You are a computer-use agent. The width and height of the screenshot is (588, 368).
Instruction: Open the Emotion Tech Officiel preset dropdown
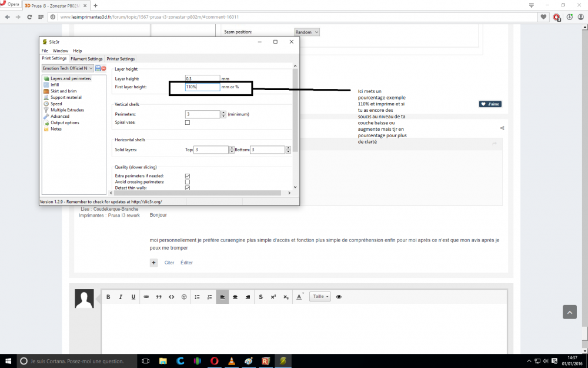pos(68,68)
